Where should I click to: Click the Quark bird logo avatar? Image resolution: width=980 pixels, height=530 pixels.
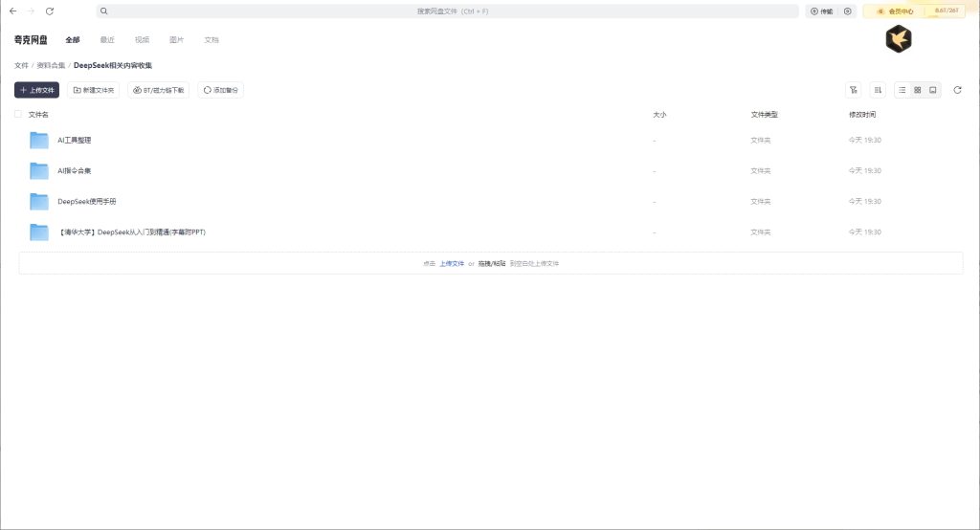898,39
